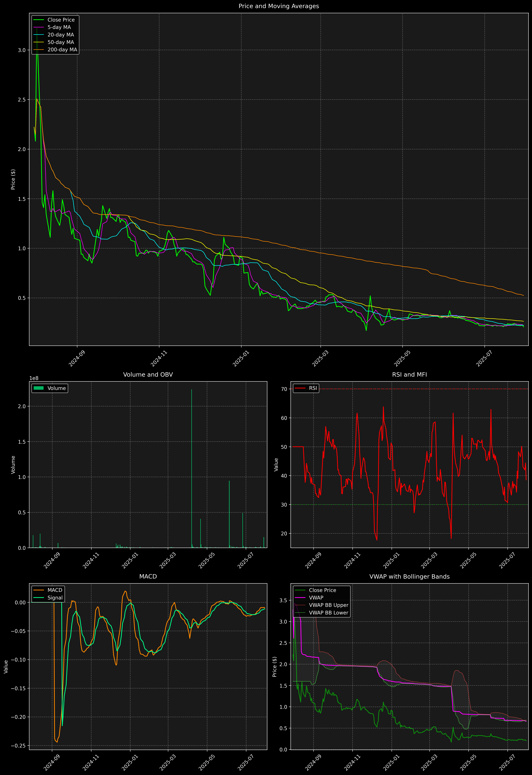Select 'Close Price' in the VWAP chart legend
Image resolution: width=532 pixels, height=775 pixels.
tap(322, 590)
